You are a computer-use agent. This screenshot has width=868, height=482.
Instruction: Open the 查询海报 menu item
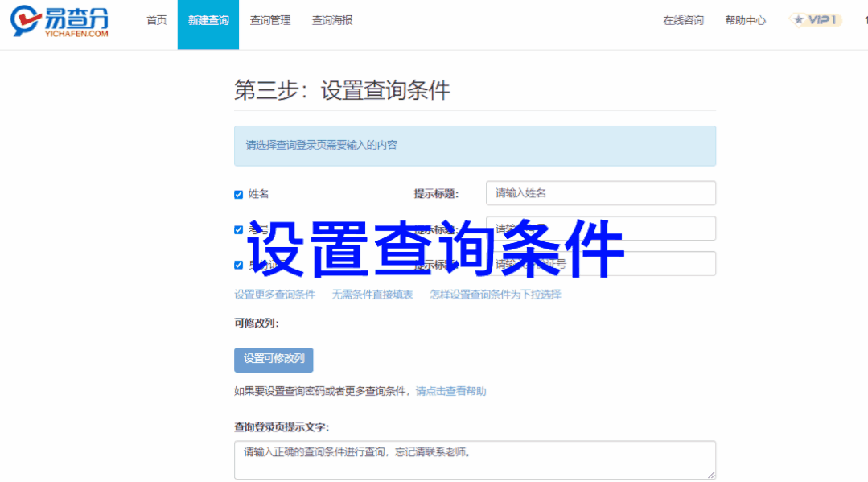tap(332, 21)
